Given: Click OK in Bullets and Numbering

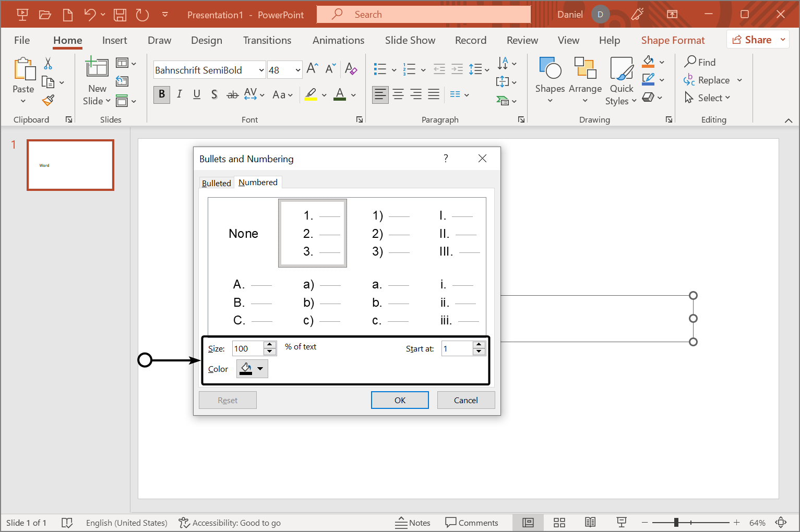Looking at the screenshot, I should (400, 400).
